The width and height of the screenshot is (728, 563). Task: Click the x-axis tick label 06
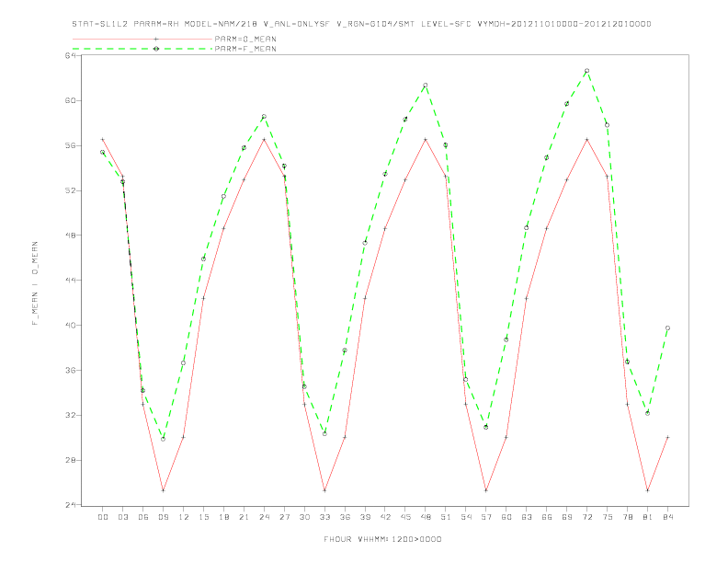pyautogui.click(x=143, y=517)
